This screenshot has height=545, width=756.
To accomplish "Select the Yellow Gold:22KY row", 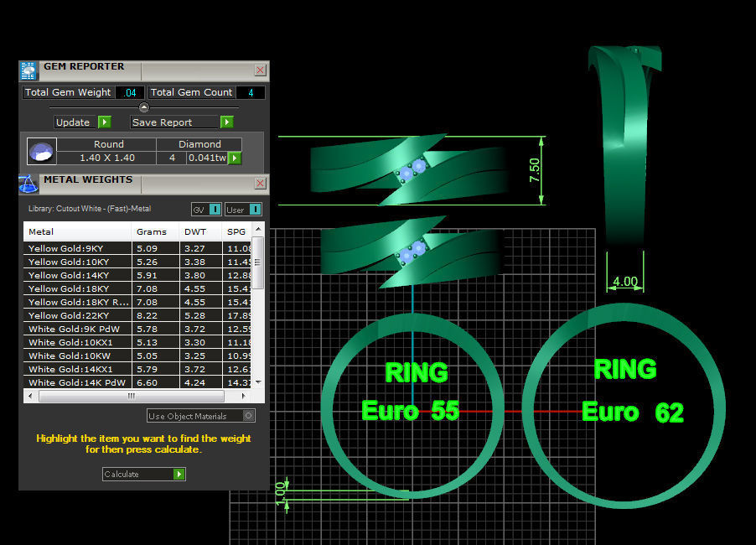I will point(137,315).
